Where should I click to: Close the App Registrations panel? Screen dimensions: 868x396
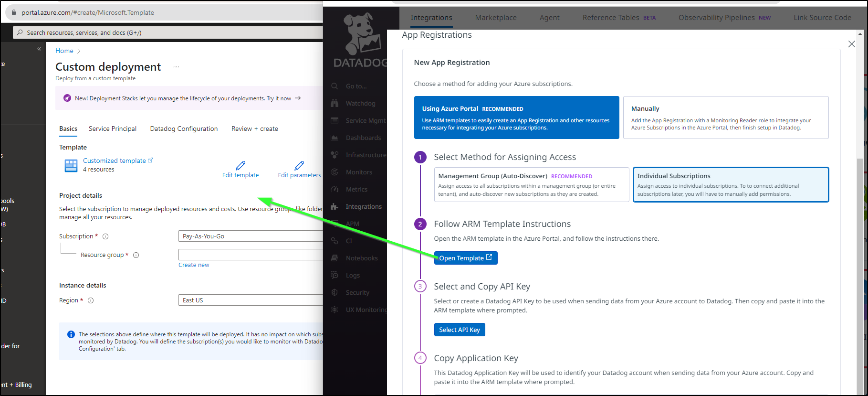pyautogui.click(x=852, y=44)
